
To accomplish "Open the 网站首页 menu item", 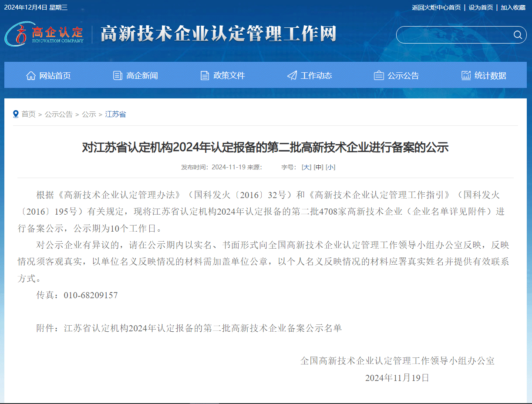I will (x=54, y=75).
